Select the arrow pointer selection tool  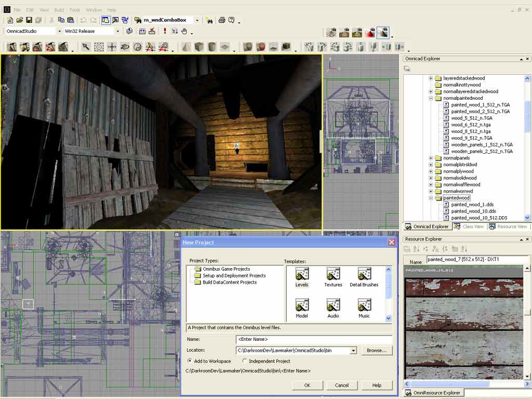pos(86,47)
